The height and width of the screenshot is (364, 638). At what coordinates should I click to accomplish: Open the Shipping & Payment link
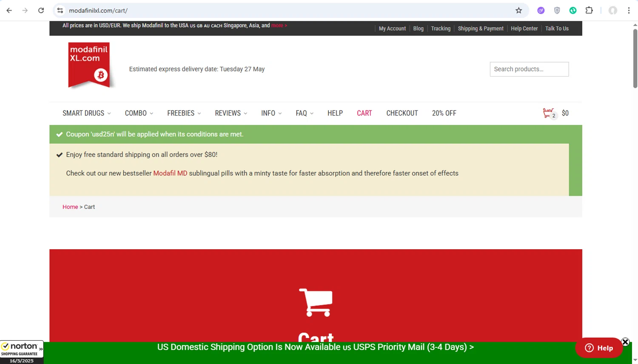click(481, 28)
